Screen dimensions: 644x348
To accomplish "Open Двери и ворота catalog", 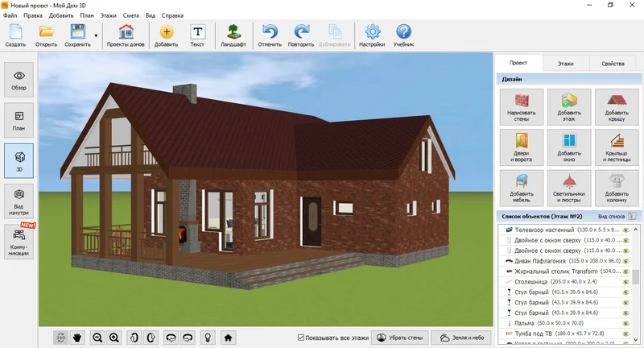I will 522,147.
